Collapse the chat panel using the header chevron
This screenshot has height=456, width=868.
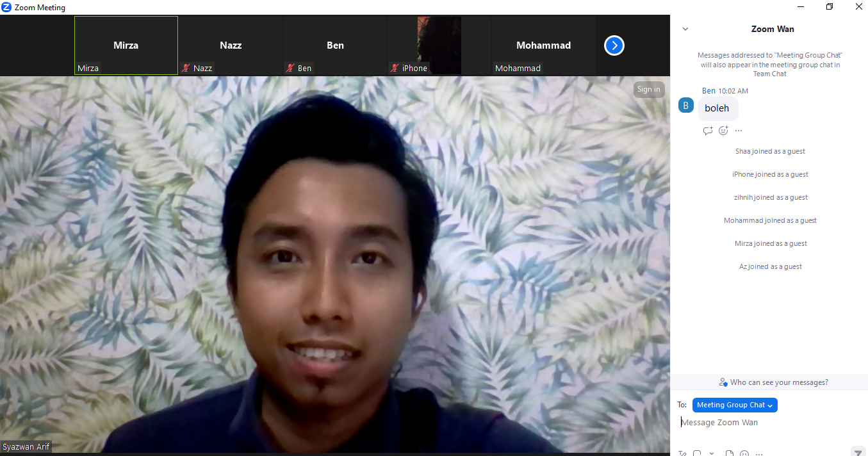click(x=685, y=29)
